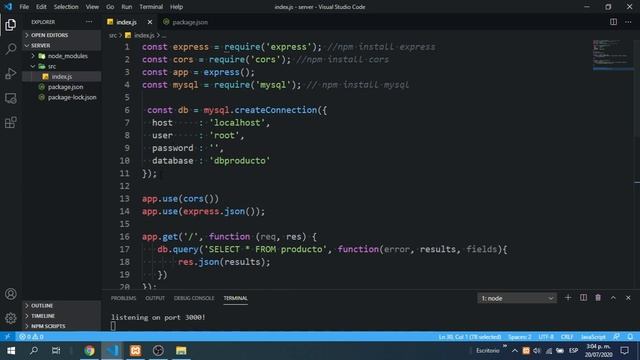Open the remote window status icon
Screen dimensions: 640x360
[x=7, y=337]
